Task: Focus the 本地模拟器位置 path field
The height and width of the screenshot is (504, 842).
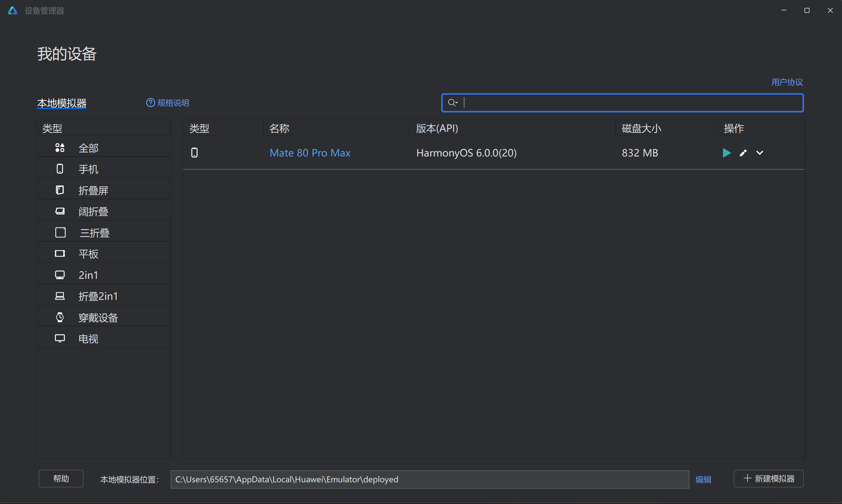Action: 430,479
